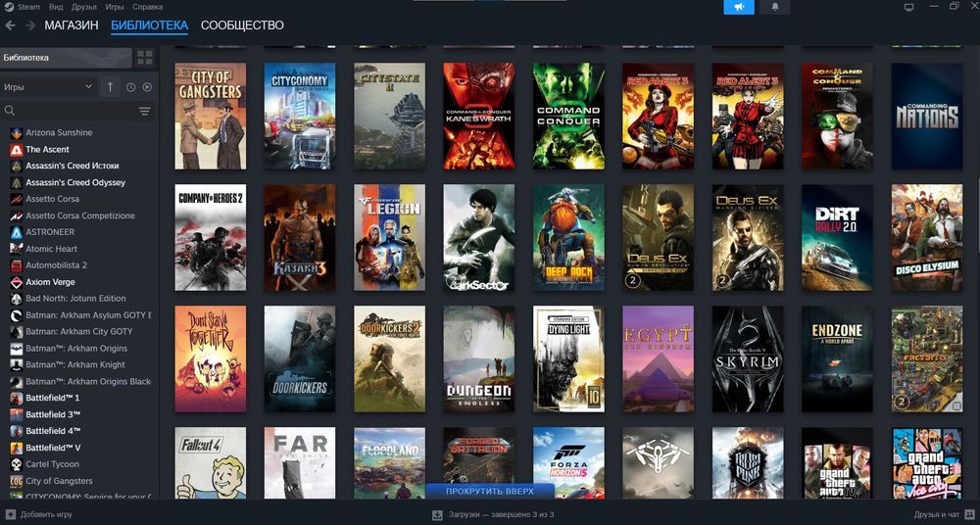Select Assetto Corsa Competizione in the list
Viewport: 980px width, 525px height.
80,215
